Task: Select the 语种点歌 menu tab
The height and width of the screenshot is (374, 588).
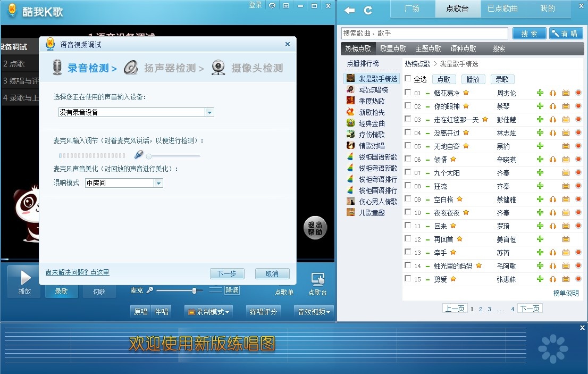Action: (x=463, y=48)
